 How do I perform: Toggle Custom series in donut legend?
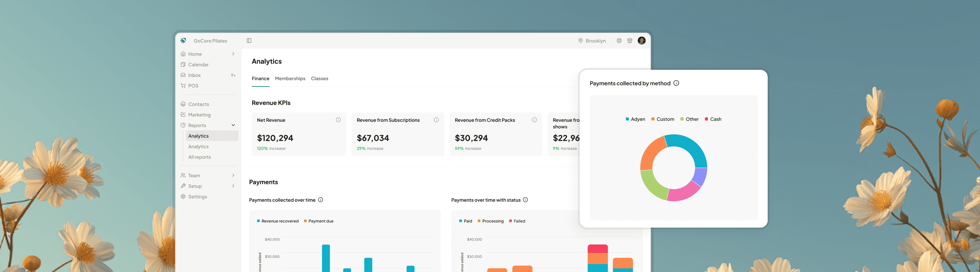point(663,119)
